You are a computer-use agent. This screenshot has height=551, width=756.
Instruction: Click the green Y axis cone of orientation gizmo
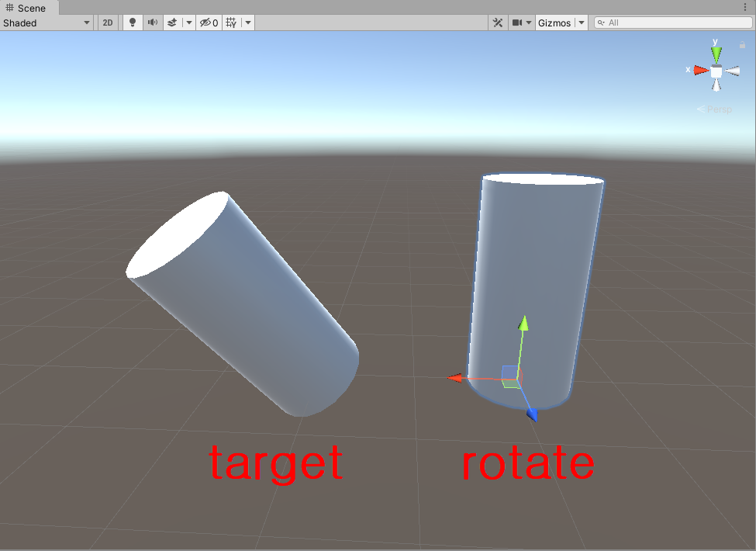[716, 54]
